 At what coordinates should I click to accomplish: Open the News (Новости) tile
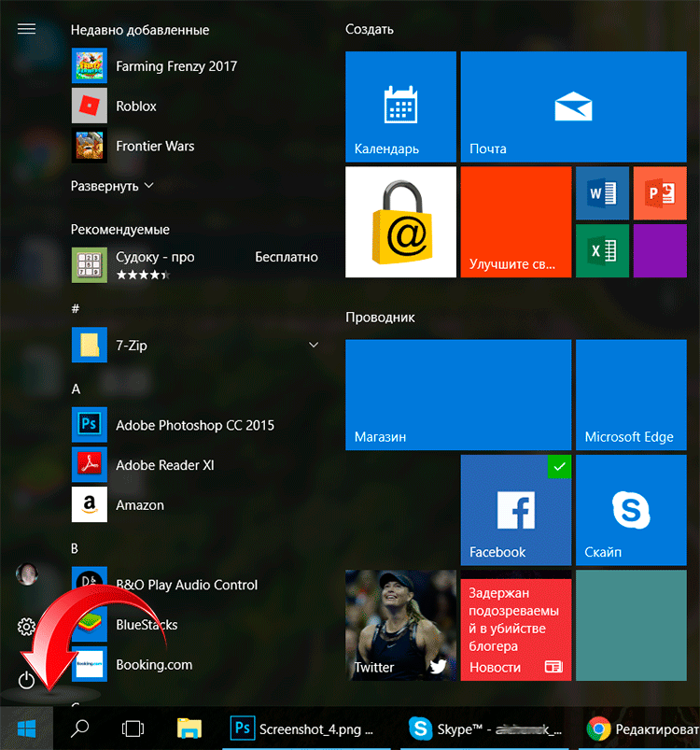(x=516, y=625)
